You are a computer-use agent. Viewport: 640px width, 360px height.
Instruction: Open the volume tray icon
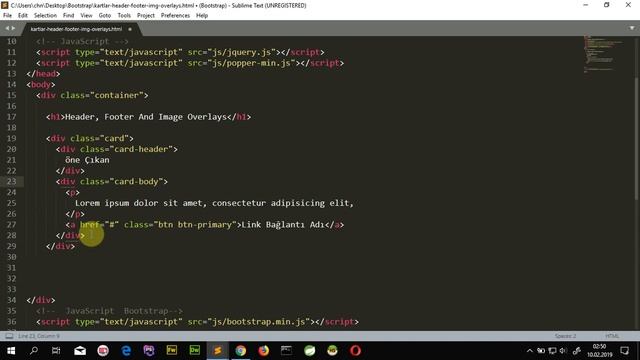tap(563, 351)
